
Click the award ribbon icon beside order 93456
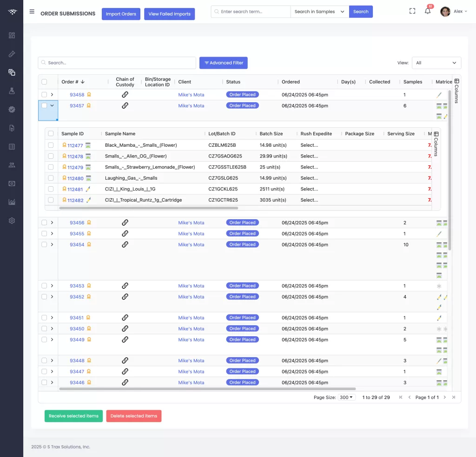point(89,222)
